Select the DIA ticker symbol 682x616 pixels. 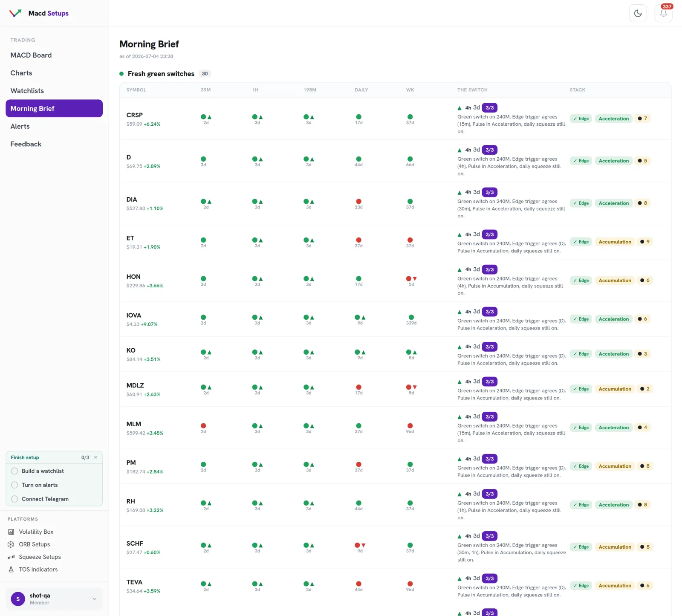(x=132, y=200)
